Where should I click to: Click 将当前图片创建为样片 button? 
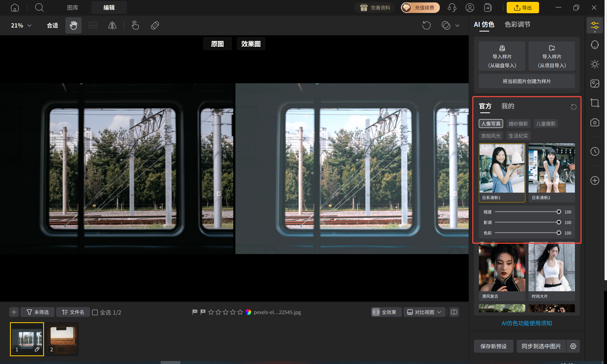coord(527,81)
